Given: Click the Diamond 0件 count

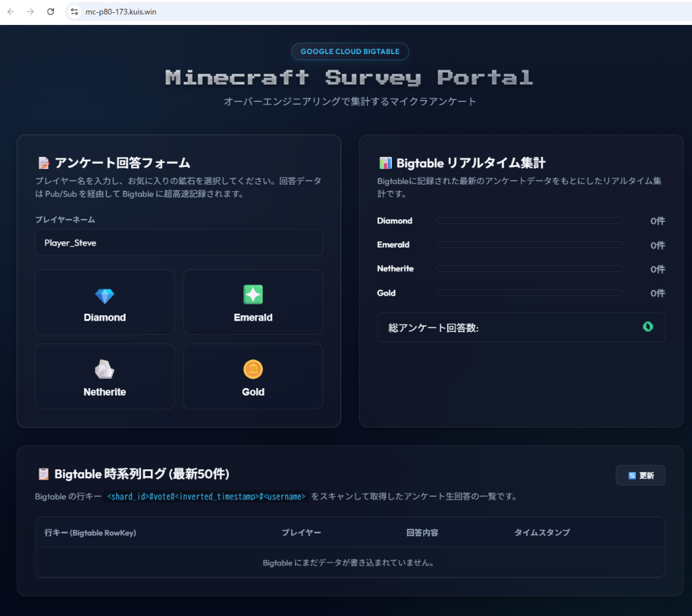Looking at the screenshot, I should click(x=658, y=221).
